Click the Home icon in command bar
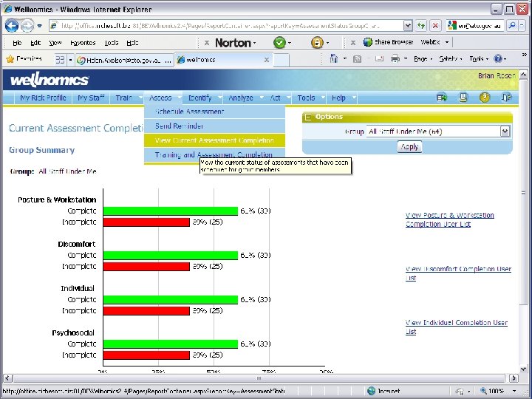 pos(334,59)
